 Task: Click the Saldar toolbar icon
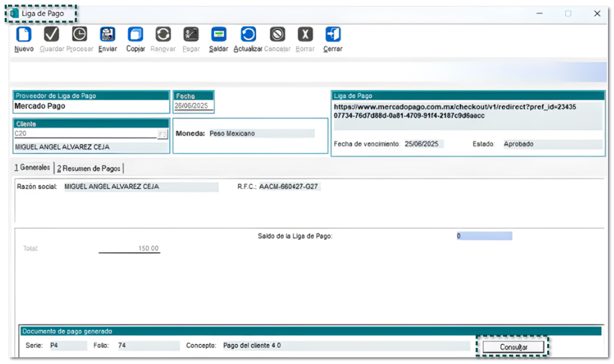(218, 35)
